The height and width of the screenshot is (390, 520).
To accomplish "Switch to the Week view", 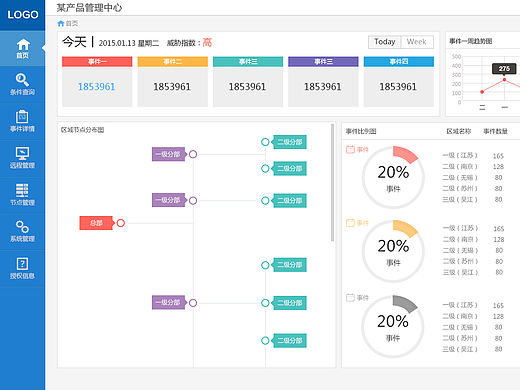I will point(417,42).
